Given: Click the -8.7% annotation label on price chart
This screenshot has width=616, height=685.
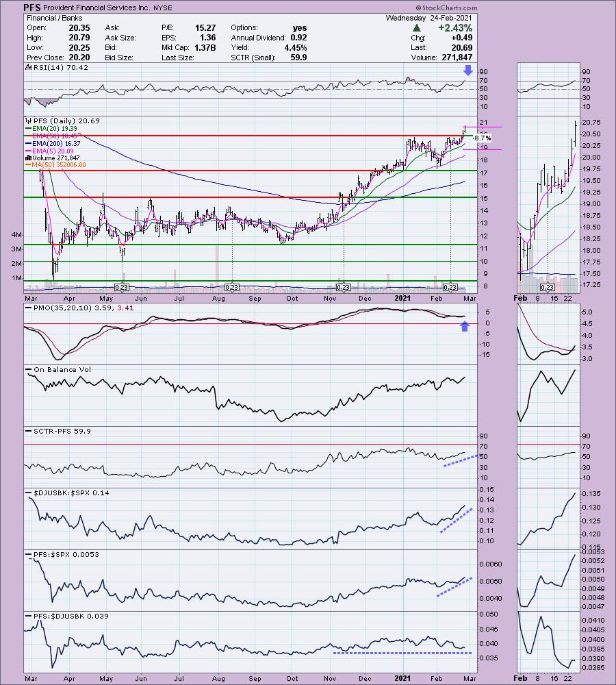Looking at the screenshot, I should coord(482,138).
